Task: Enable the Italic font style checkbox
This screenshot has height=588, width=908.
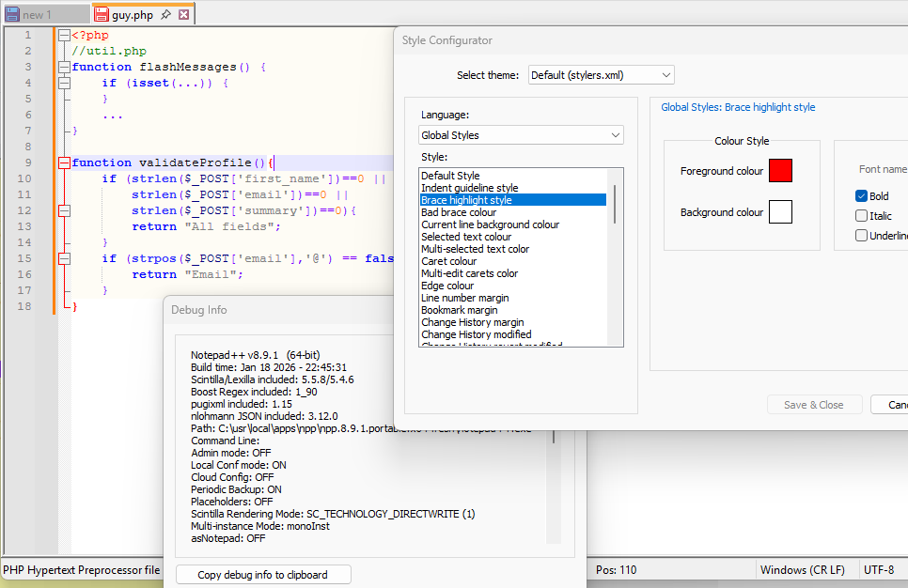Action: click(x=861, y=216)
